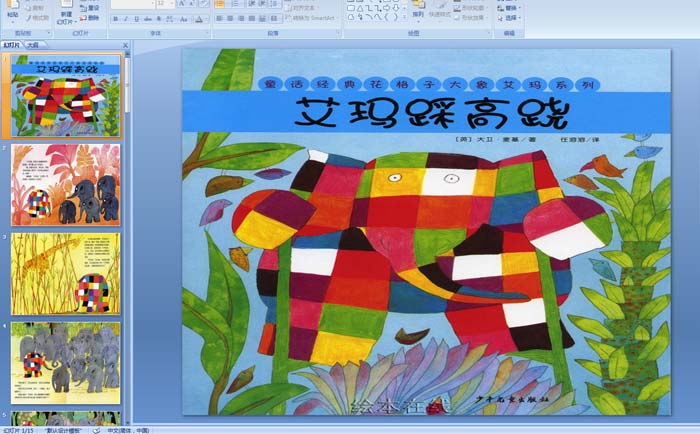Clear all formatting icon
Image resolution: width=700 pixels, height=434 pixels.
coord(204,4)
